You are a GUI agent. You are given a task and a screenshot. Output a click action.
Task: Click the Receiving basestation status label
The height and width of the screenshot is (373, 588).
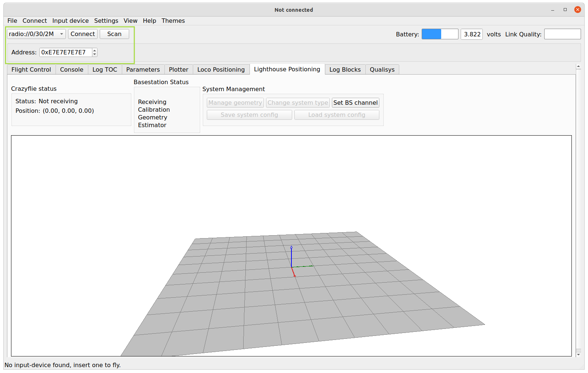[x=152, y=102]
